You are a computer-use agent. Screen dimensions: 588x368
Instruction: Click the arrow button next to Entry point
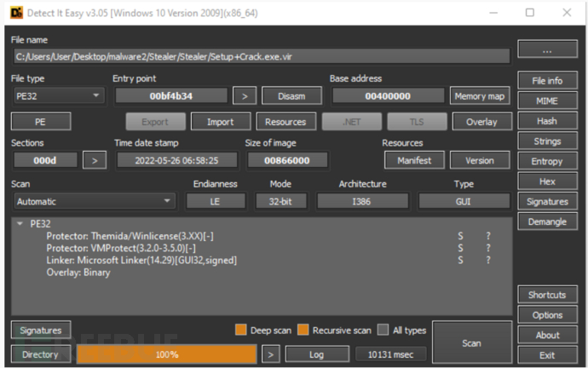[245, 96]
